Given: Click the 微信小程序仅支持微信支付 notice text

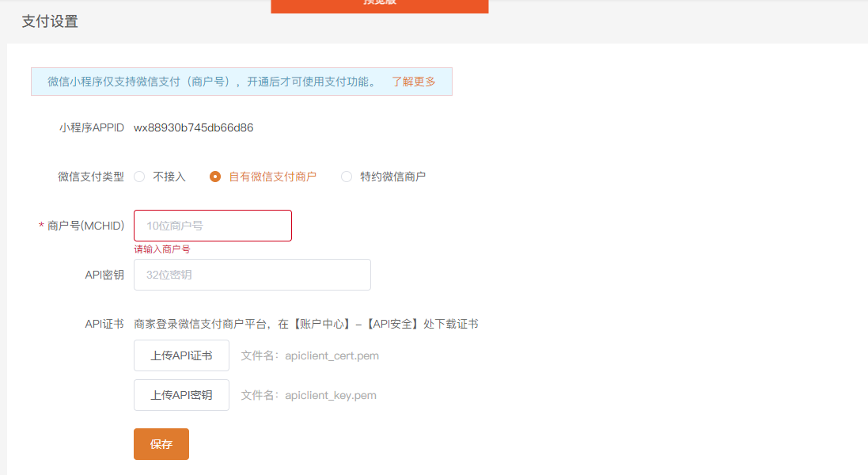Looking at the screenshot, I should (x=212, y=82).
